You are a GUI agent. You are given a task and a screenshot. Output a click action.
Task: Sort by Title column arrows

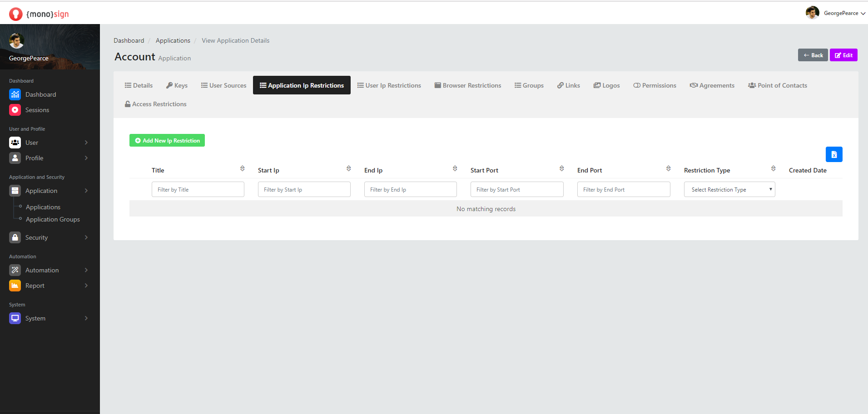[x=243, y=168]
